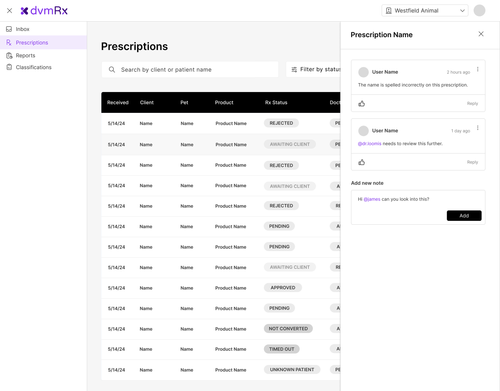Open options menu on the 2 hours ago note
This screenshot has width=500, height=391.
point(478,69)
